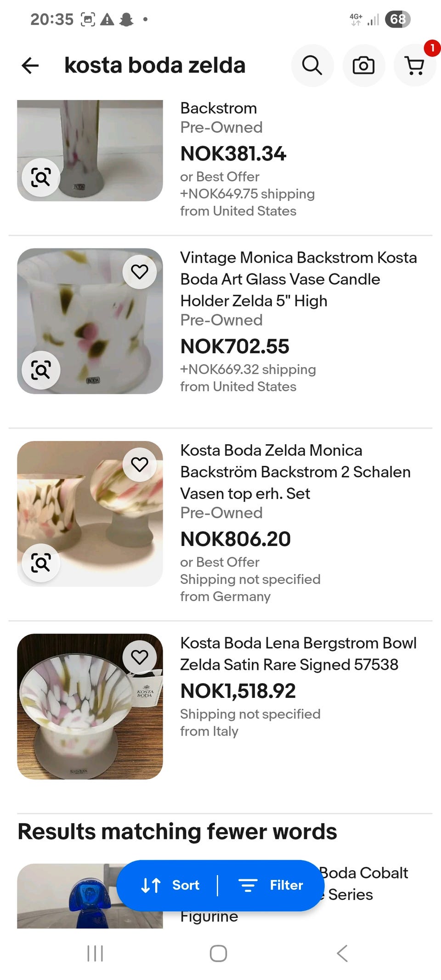Favorite the 2 Schalen Vasen set listing
Image resolution: width=441 pixels, height=980 pixels.
pos(140,465)
